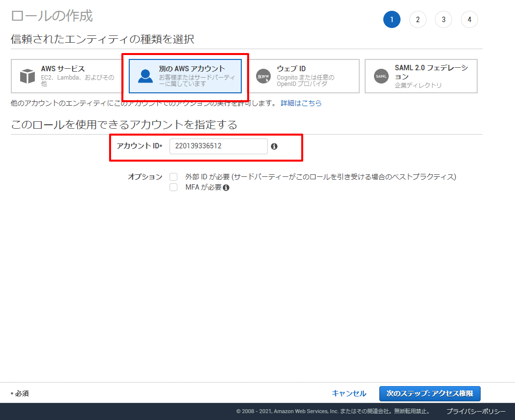Go to wizard step 3 indicator
This screenshot has width=515, height=420.
click(x=443, y=19)
